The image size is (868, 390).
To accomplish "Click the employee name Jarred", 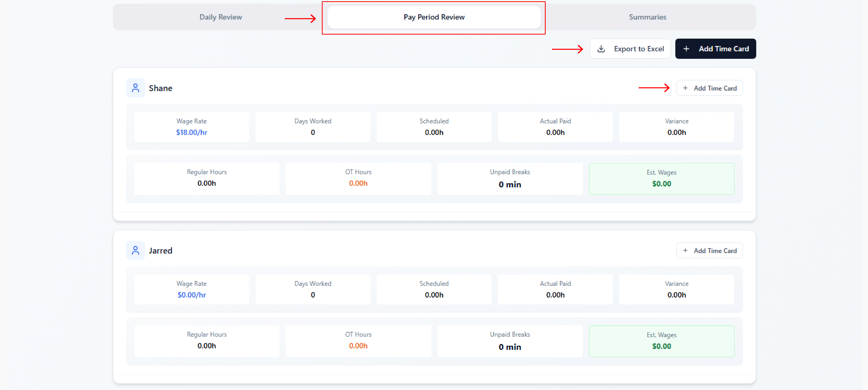I will 160,251.
